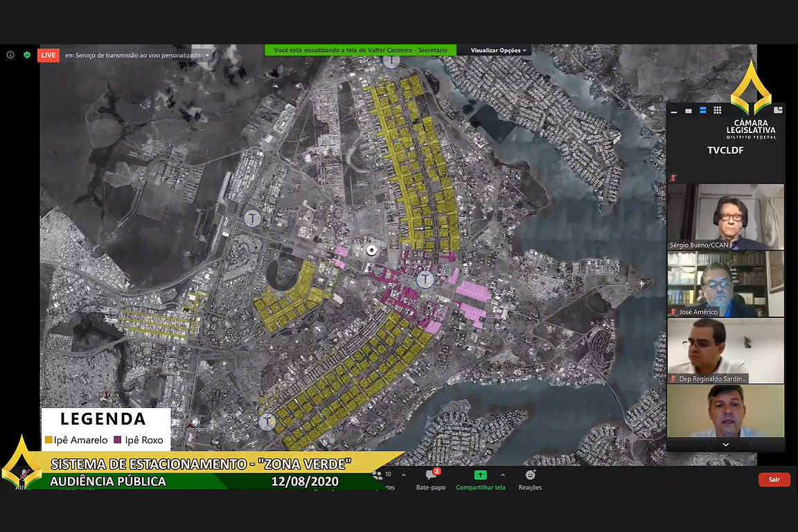Click the LEGENDA heading text

103,419
